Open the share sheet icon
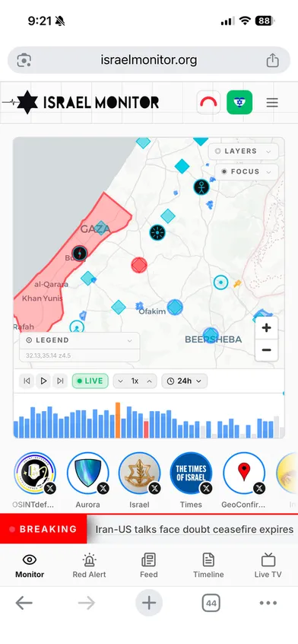This screenshot has height=644, width=298. (272, 60)
